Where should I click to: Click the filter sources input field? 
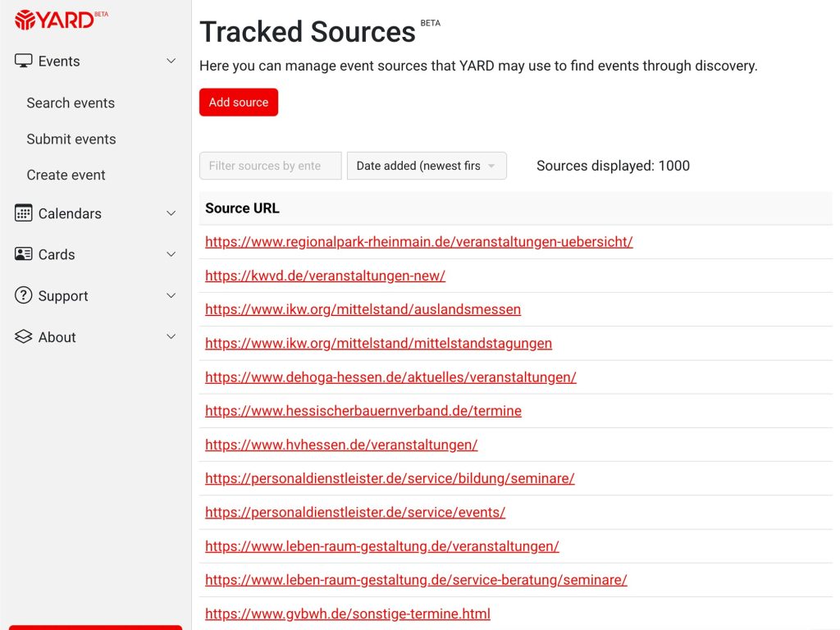(270, 166)
